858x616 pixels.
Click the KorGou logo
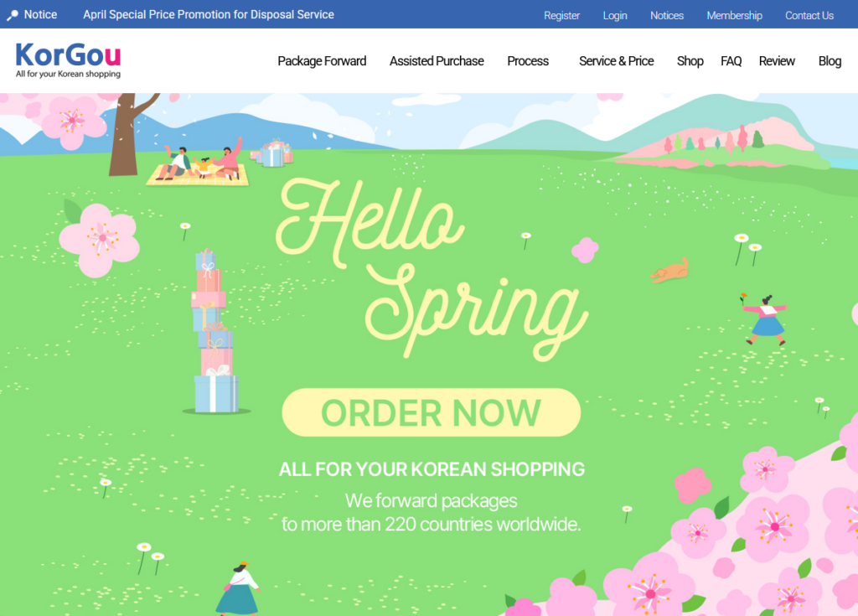(68, 60)
